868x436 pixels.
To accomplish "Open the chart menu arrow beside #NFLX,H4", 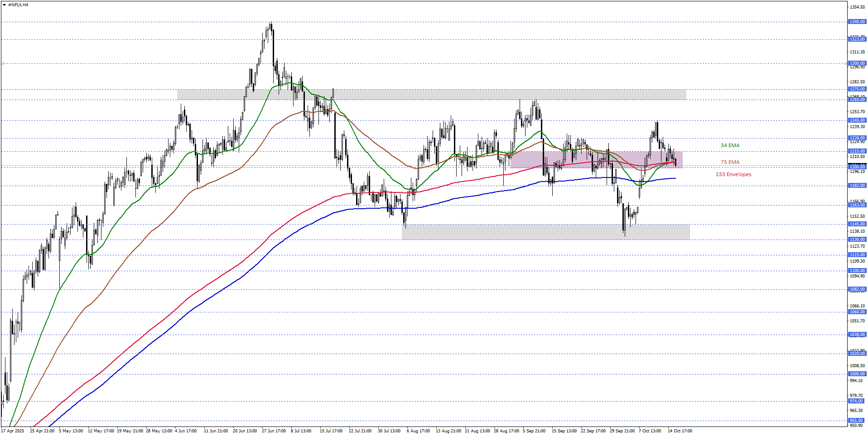I will (4, 5).
